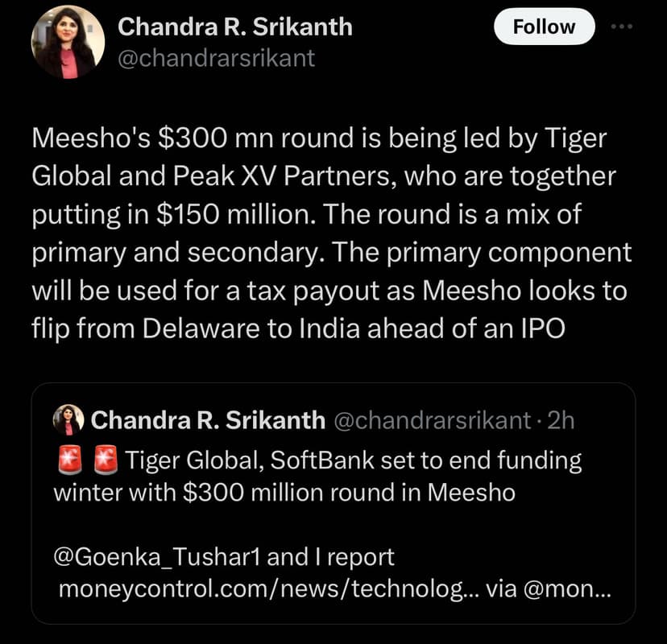Click the second red siren emoji
667x644 pixels.
tap(105, 461)
